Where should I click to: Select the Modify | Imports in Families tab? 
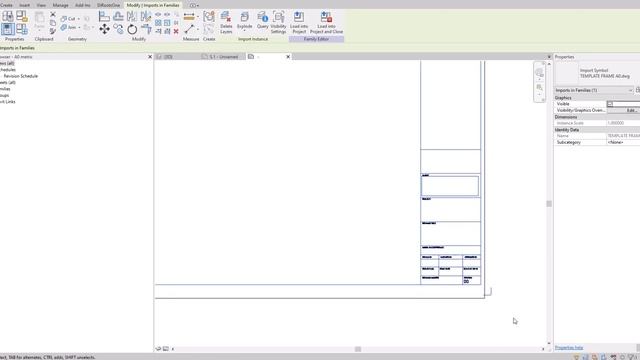(153, 5)
